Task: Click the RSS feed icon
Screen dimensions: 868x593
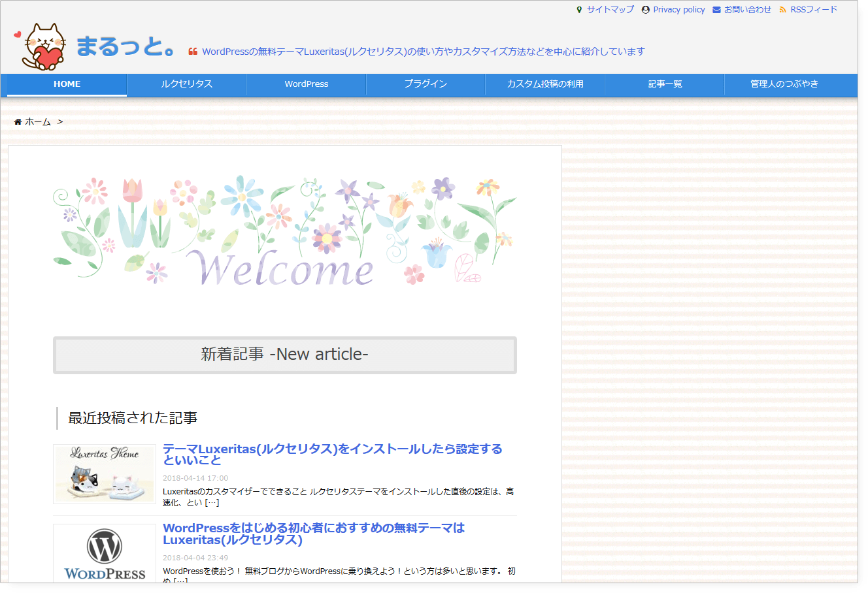Action: (x=783, y=9)
